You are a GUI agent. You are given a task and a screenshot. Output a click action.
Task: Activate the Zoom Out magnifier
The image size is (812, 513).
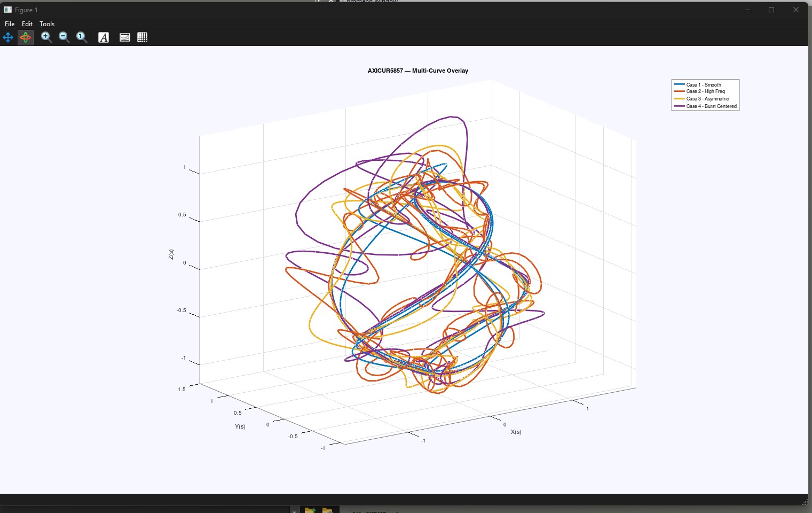64,37
